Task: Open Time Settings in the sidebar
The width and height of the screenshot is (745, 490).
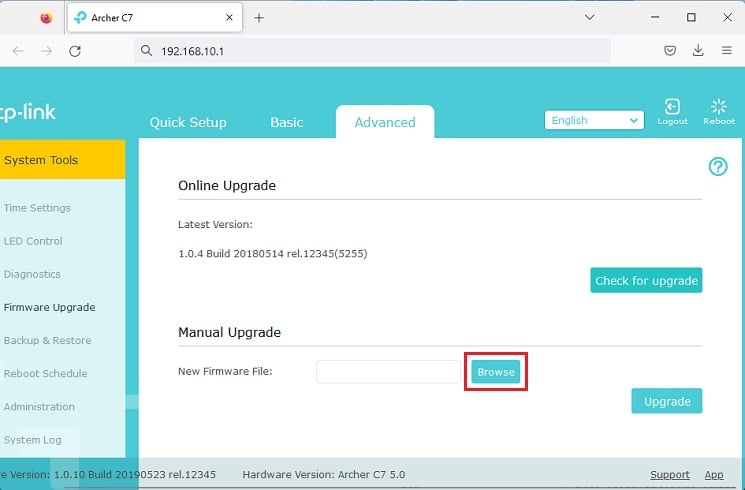Action: point(37,208)
